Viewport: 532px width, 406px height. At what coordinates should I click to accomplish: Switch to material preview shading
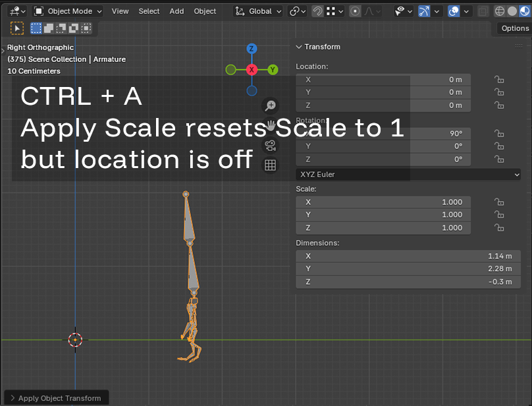click(525, 12)
